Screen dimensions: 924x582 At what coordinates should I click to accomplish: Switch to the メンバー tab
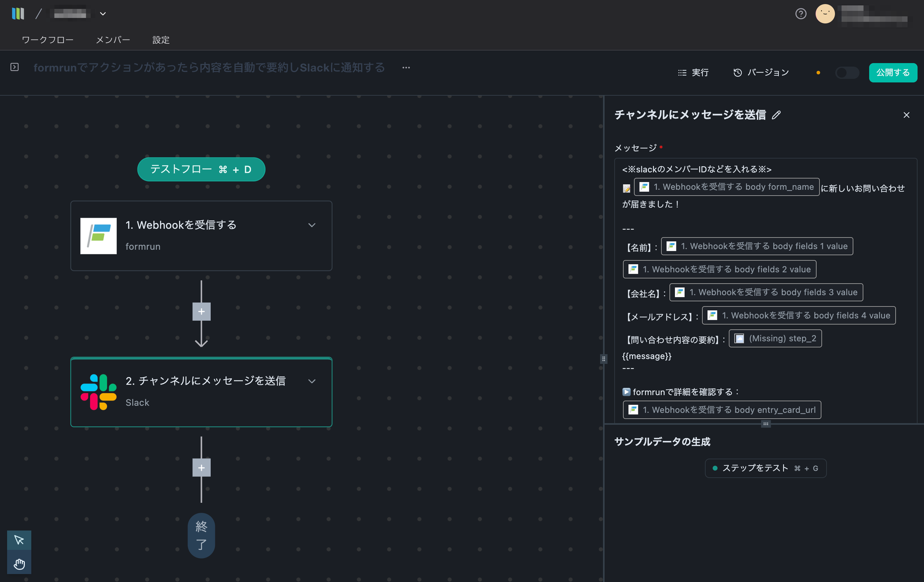point(113,40)
